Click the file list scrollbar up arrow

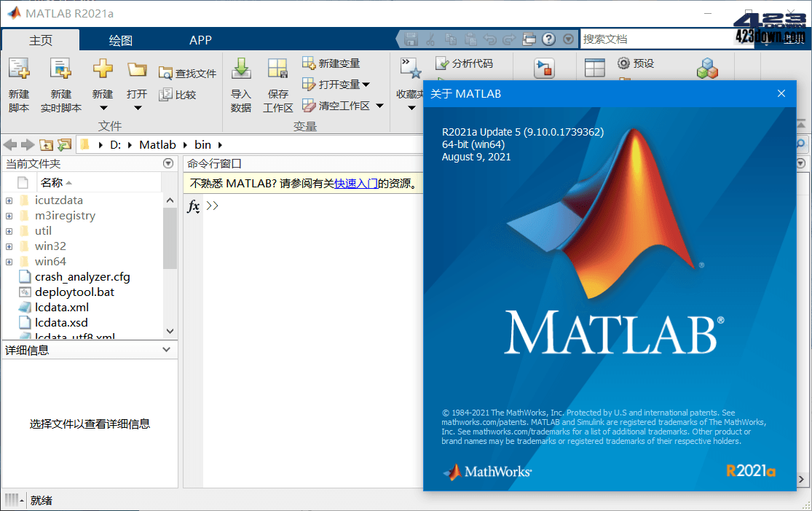coord(170,200)
